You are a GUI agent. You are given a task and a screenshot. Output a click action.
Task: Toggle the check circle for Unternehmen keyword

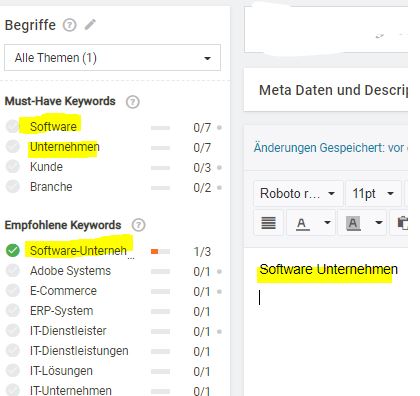(13, 146)
